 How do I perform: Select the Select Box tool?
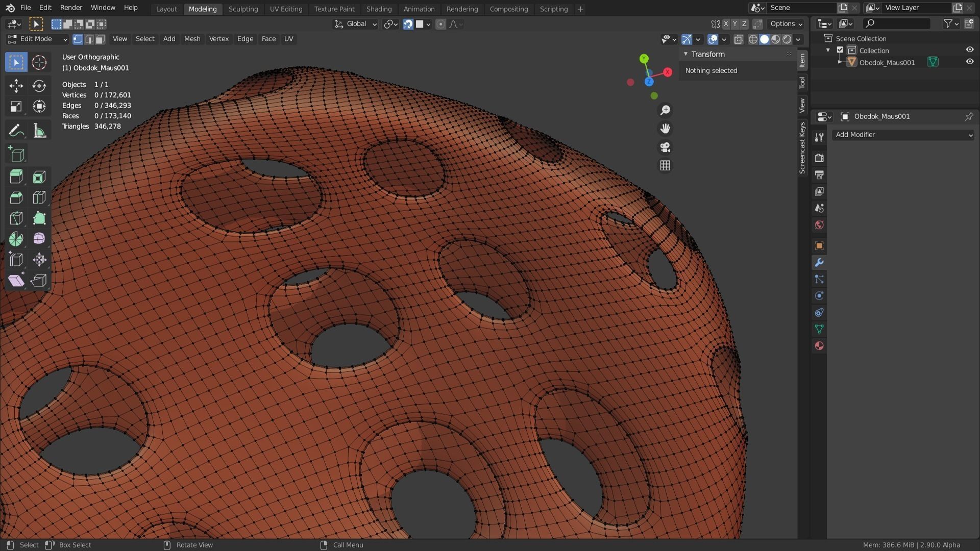pyautogui.click(x=16, y=62)
